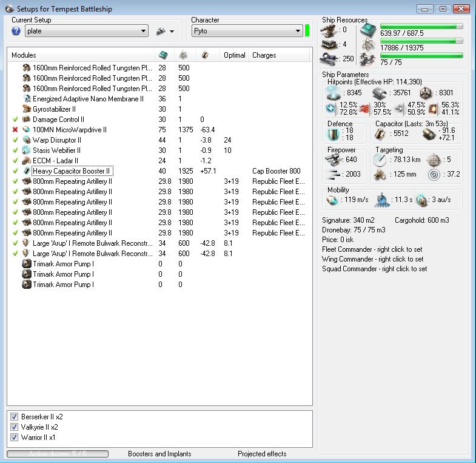Open the Character dropdown showing Pyto
The width and height of the screenshot is (476, 463).
point(247,31)
